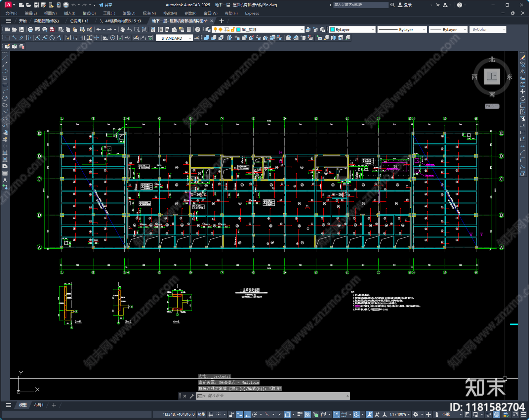Select the Hatch tool icon

5,153
